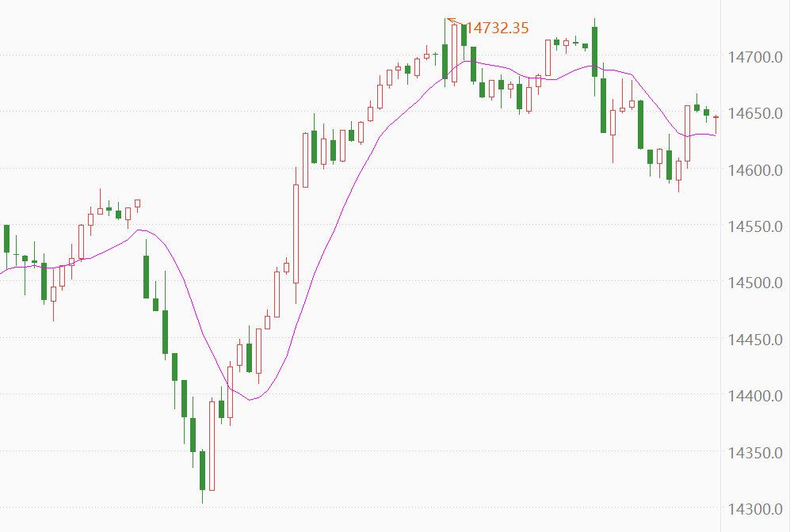Image resolution: width=790 pixels, height=532 pixels.
Task: Click the tall red candle right after the lowest low
Action: click(212, 445)
